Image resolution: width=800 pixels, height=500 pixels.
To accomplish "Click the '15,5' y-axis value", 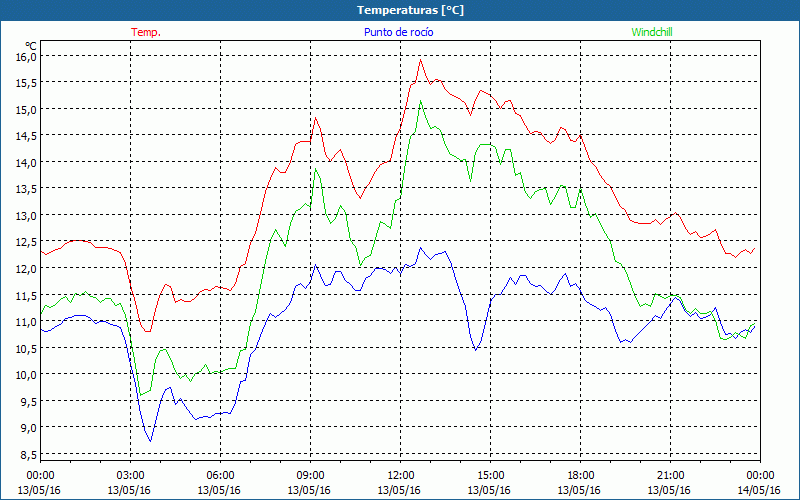I will coord(26,83).
